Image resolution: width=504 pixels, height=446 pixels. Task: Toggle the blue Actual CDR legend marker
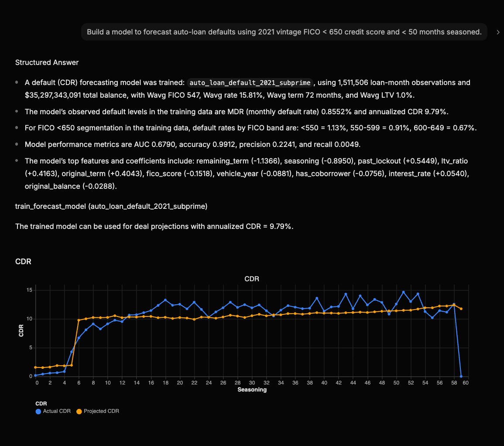point(38,411)
